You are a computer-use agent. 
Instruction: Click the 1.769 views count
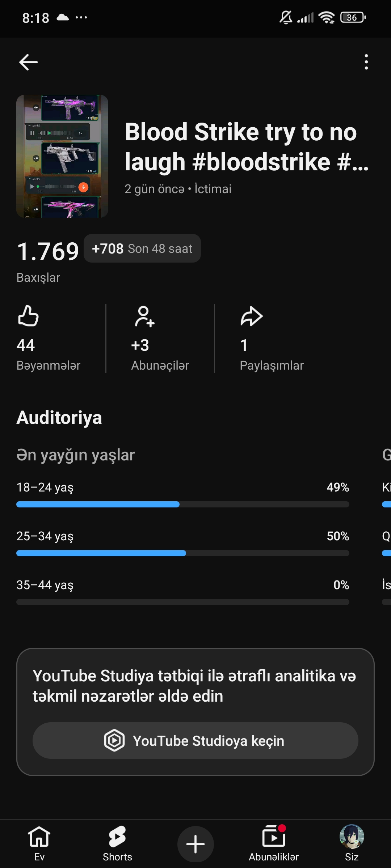coord(48,251)
